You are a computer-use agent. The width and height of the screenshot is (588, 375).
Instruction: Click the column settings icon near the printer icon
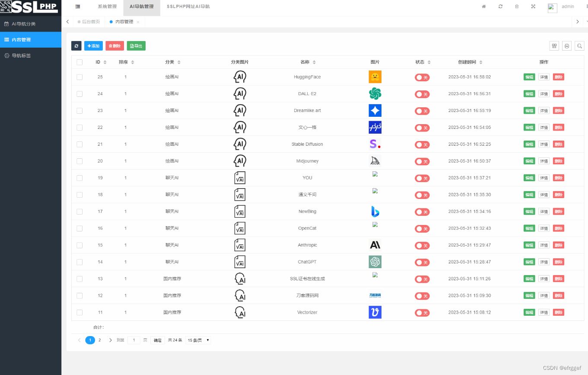point(554,45)
